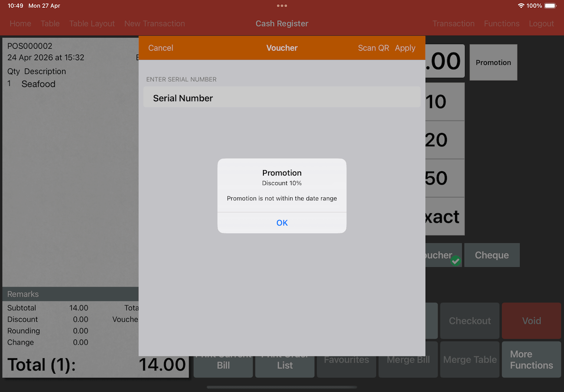The width and height of the screenshot is (564, 392).
Task: Open the Remarks bar
Action: 70,294
